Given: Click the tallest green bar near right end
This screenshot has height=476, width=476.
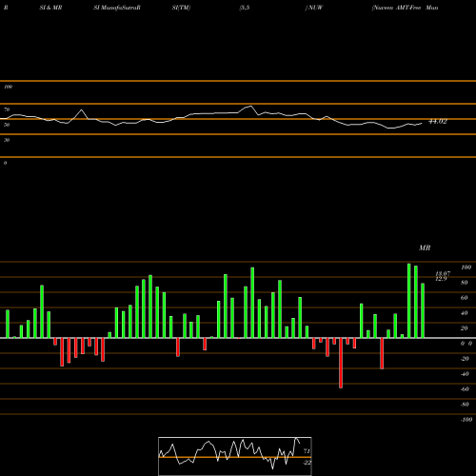Looking at the screenshot, I should coord(409,301).
